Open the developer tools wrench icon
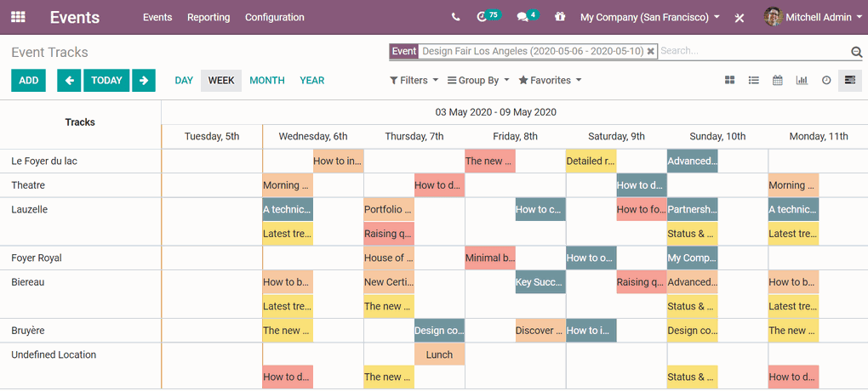 [740, 18]
